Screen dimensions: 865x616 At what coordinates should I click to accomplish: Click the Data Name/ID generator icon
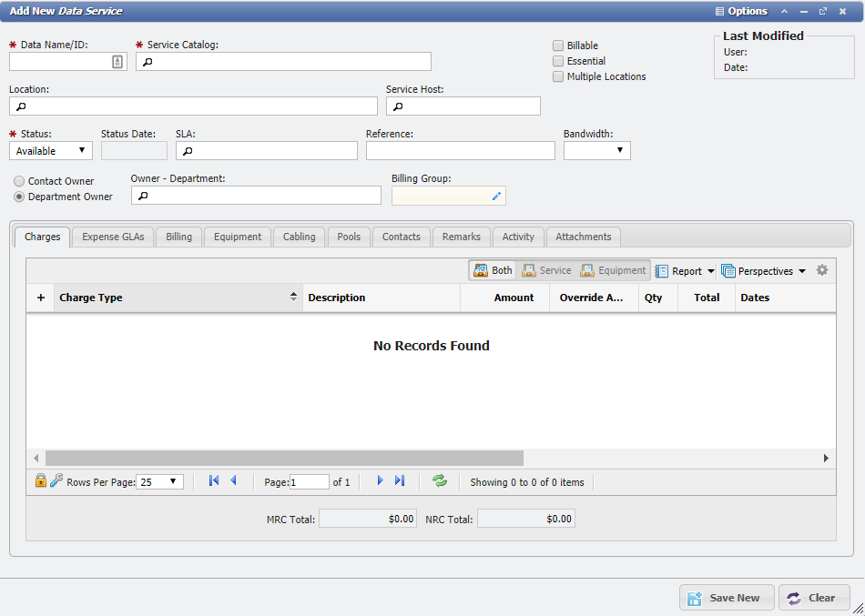(x=117, y=62)
